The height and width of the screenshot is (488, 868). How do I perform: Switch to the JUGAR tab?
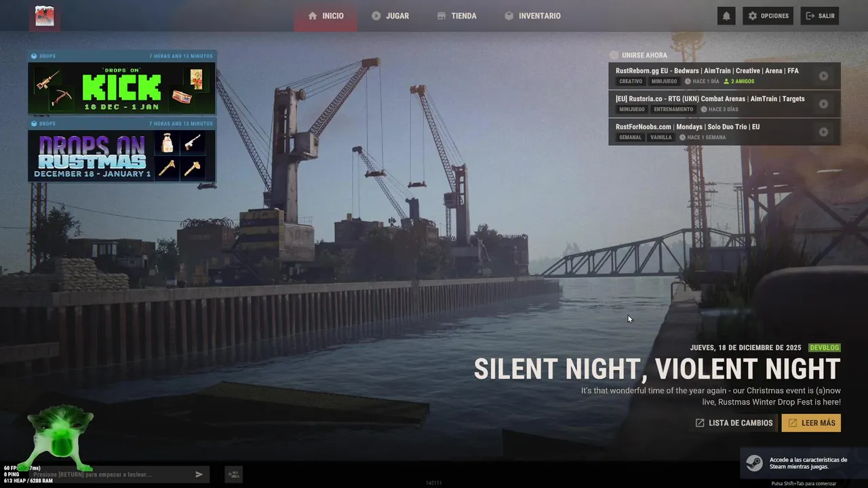point(390,16)
